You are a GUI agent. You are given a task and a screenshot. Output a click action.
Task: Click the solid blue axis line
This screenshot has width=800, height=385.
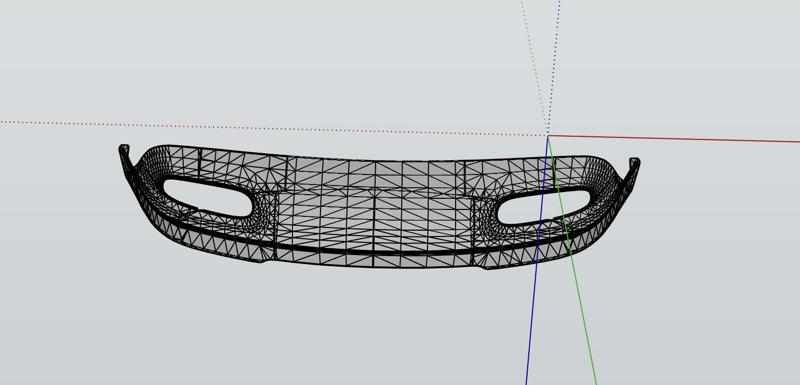coord(537,260)
